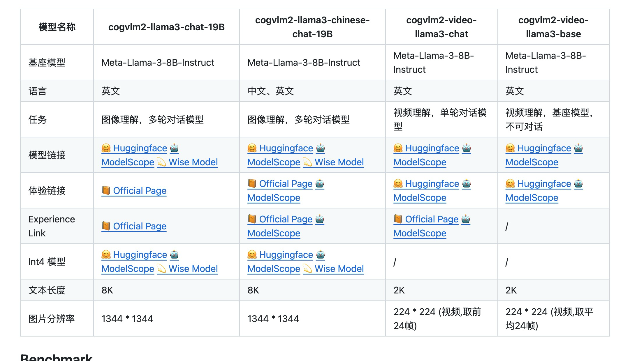Click shooting star emoji beside Wise Model, 模型链接 chat-19B
Viewport: 644px width, 361px height.
(161, 162)
